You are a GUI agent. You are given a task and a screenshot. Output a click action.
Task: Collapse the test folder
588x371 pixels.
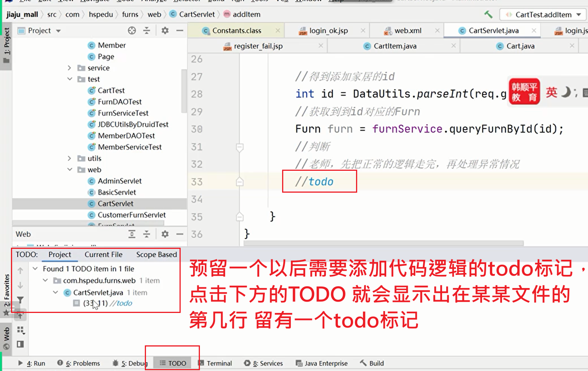[69, 79]
